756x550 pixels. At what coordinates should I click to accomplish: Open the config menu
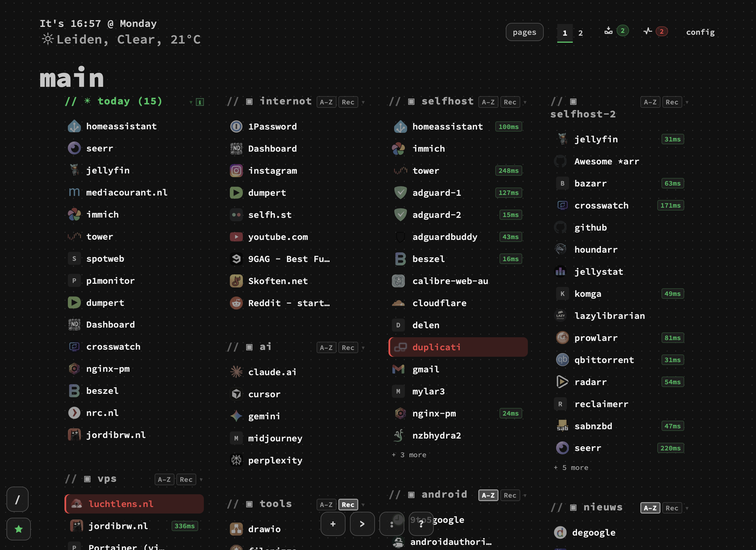(700, 32)
